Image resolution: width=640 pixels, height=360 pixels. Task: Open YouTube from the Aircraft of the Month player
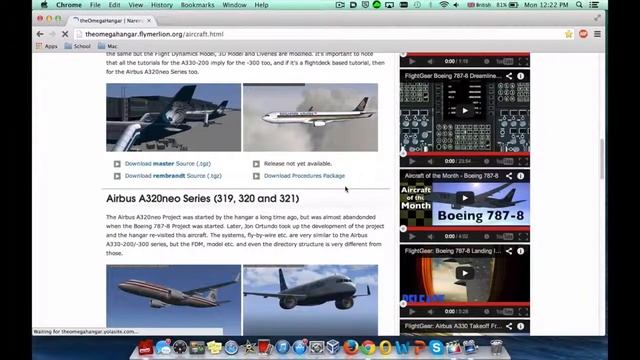pos(505,236)
